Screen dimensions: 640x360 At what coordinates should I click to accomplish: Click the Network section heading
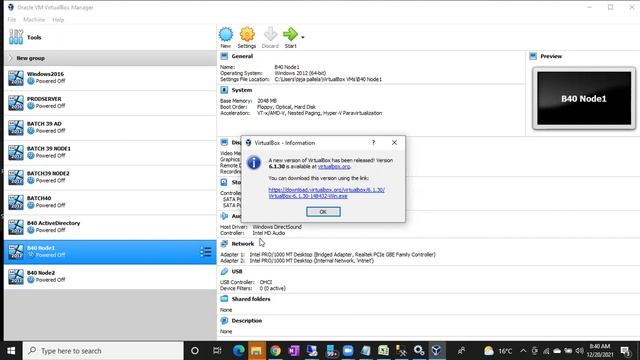[242, 244]
